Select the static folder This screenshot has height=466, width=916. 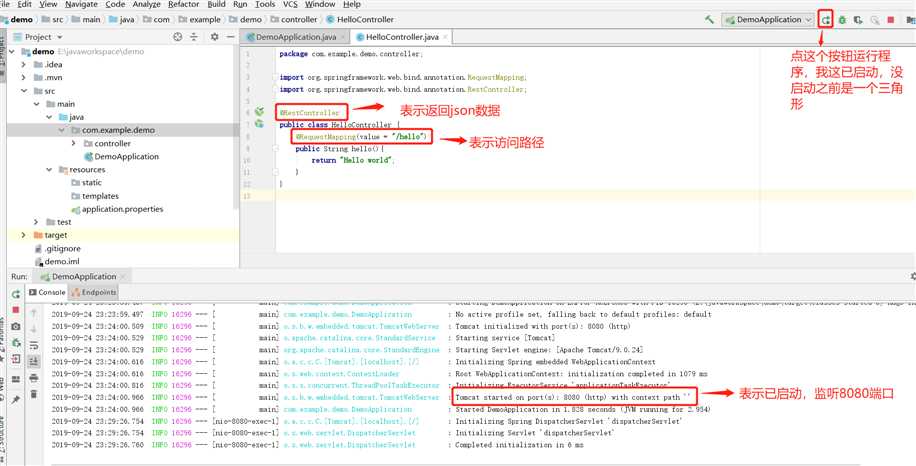pos(86,183)
